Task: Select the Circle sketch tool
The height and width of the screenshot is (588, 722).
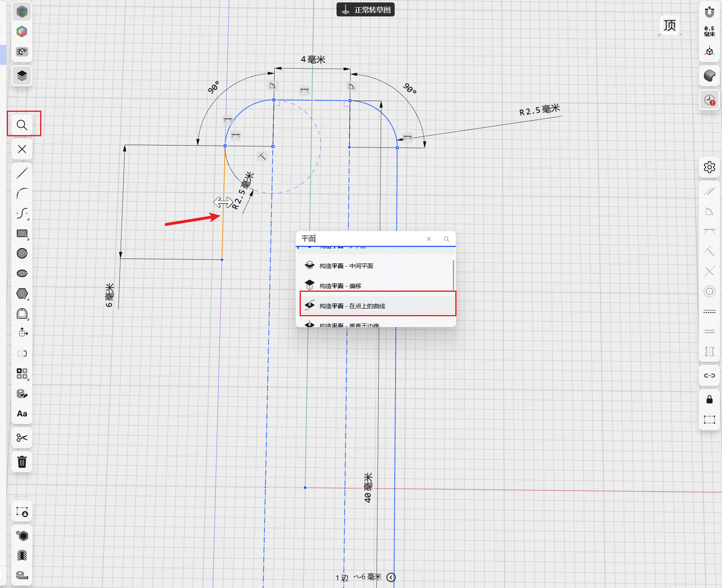Action: click(x=22, y=253)
